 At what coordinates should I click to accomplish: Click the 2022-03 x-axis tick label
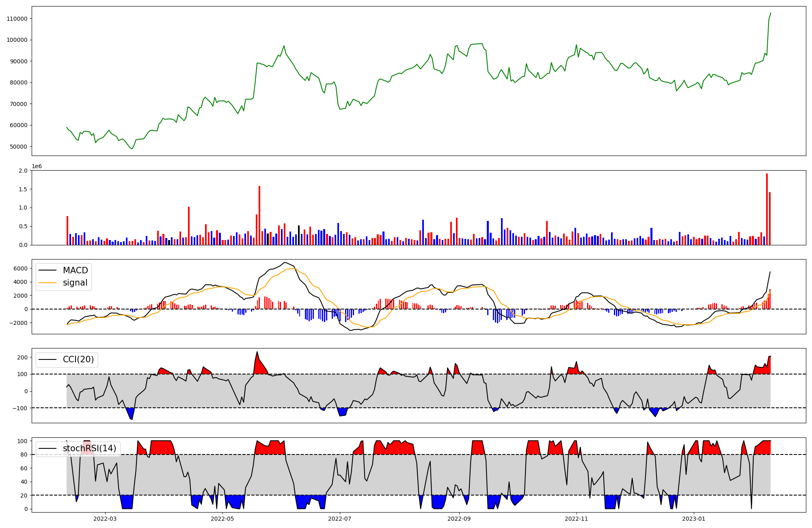pos(105,519)
